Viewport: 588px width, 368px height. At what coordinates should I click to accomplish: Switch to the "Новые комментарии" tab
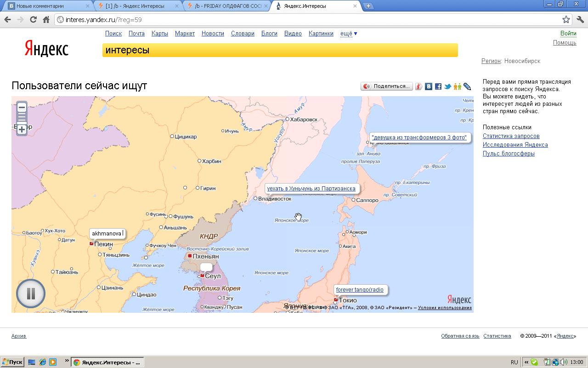(x=46, y=6)
